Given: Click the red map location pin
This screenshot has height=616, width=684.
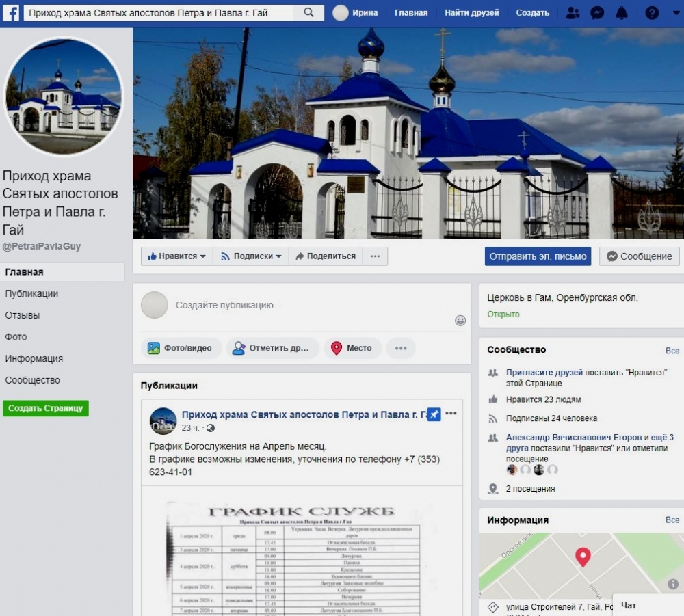Looking at the screenshot, I should click(x=583, y=557).
